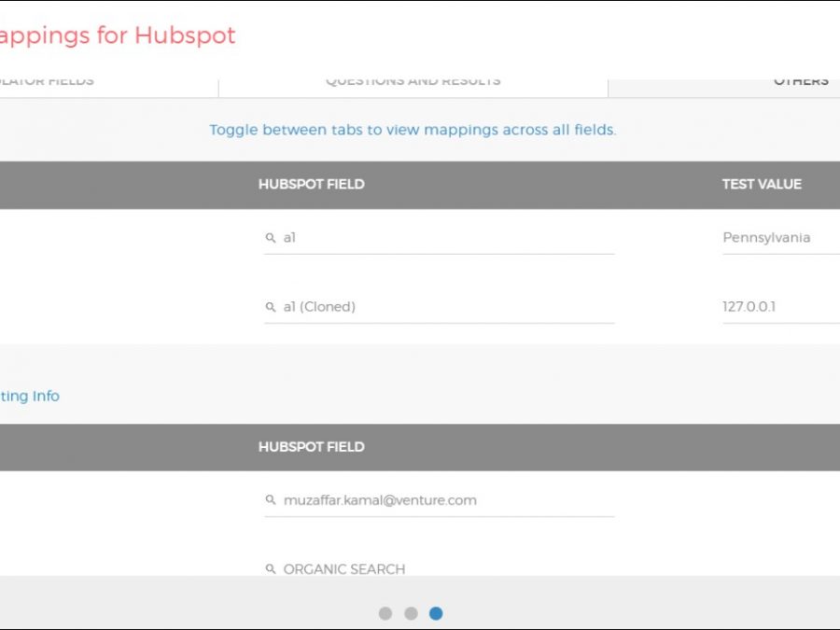
Task: Click the search icon next to a1 (Cloned)
Action: (271, 307)
